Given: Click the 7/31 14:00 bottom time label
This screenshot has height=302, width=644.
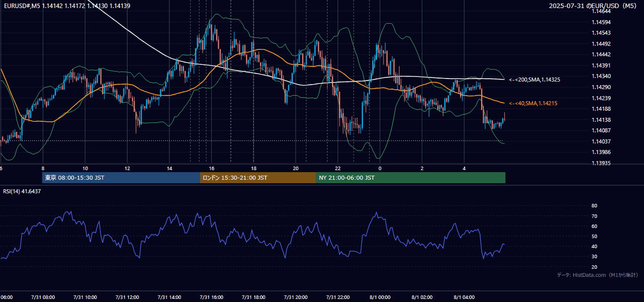Looking at the screenshot, I should 169,297.
